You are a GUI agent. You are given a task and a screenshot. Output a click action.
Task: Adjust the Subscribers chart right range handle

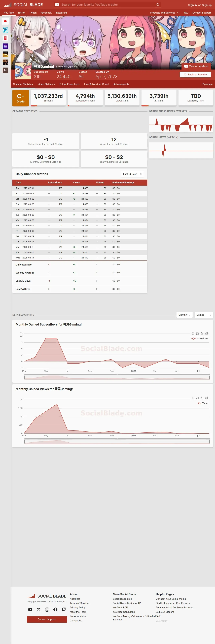209,377
